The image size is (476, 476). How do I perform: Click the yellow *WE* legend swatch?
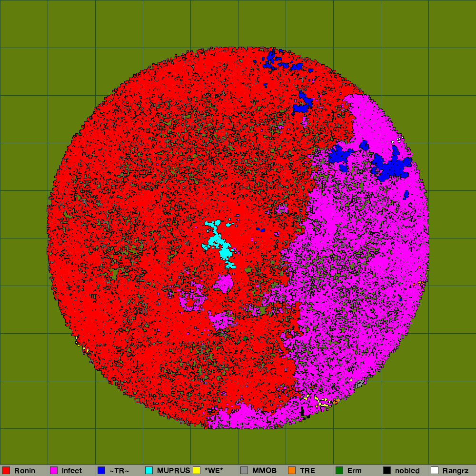pos(197,471)
